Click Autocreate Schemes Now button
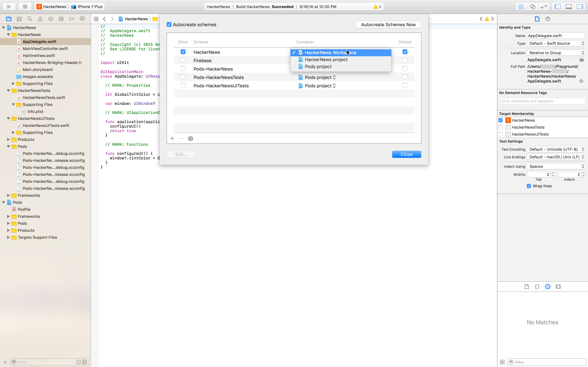The height and width of the screenshot is (367, 588). pos(388,24)
